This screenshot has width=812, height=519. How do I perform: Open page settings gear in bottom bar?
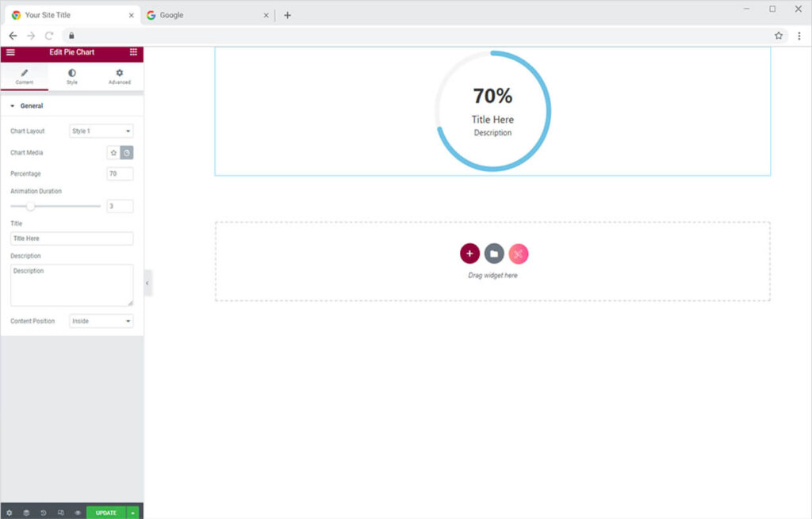pyautogui.click(x=10, y=513)
